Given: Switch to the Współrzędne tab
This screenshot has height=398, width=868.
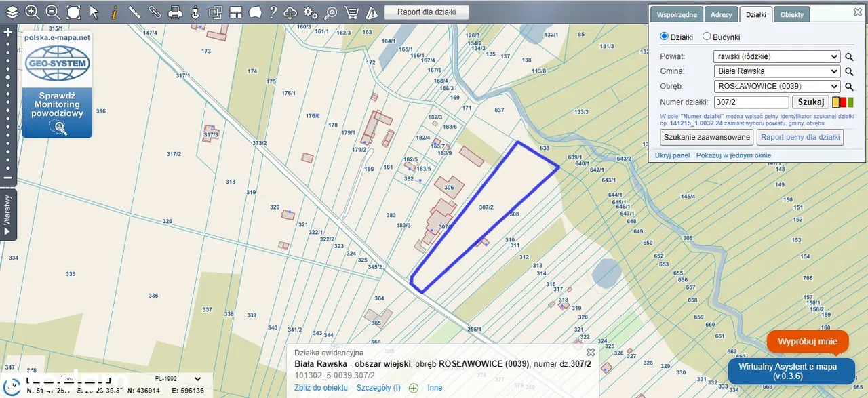Looking at the screenshot, I should pyautogui.click(x=677, y=14).
